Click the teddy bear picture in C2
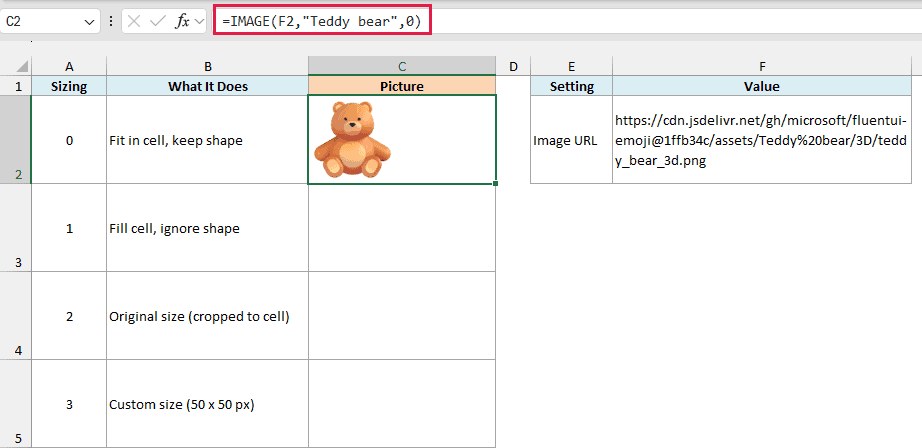Image resolution: width=922 pixels, height=448 pixels. [x=352, y=139]
